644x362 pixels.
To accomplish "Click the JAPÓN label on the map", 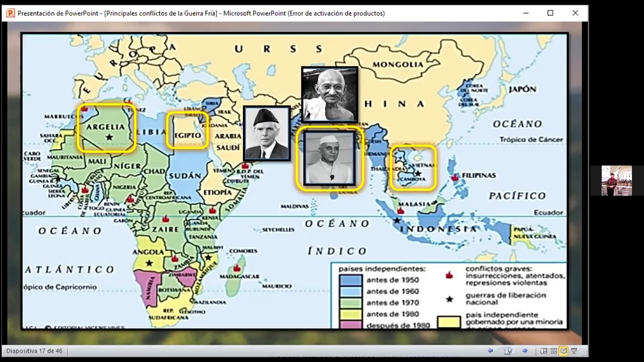I will tap(522, 89).
